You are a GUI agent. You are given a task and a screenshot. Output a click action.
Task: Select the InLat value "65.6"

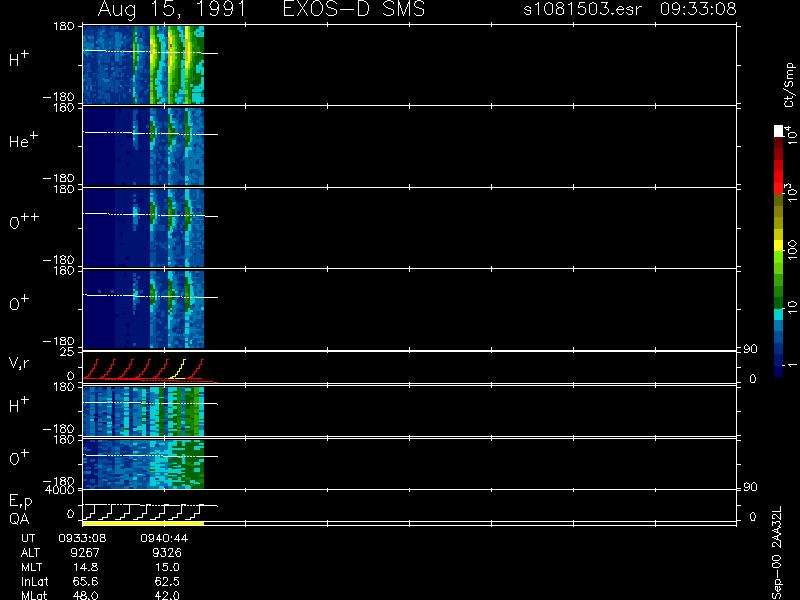(x=85, y=581)
